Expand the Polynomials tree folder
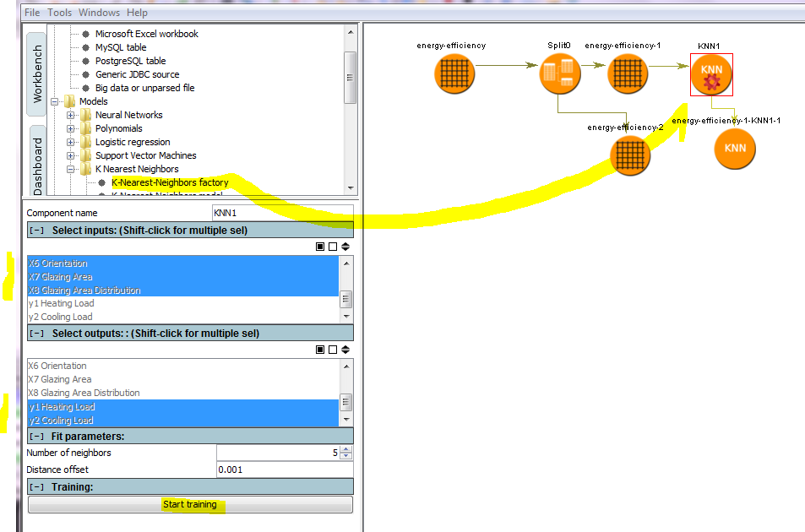805x532 pixels. click(x=71, y=128)
